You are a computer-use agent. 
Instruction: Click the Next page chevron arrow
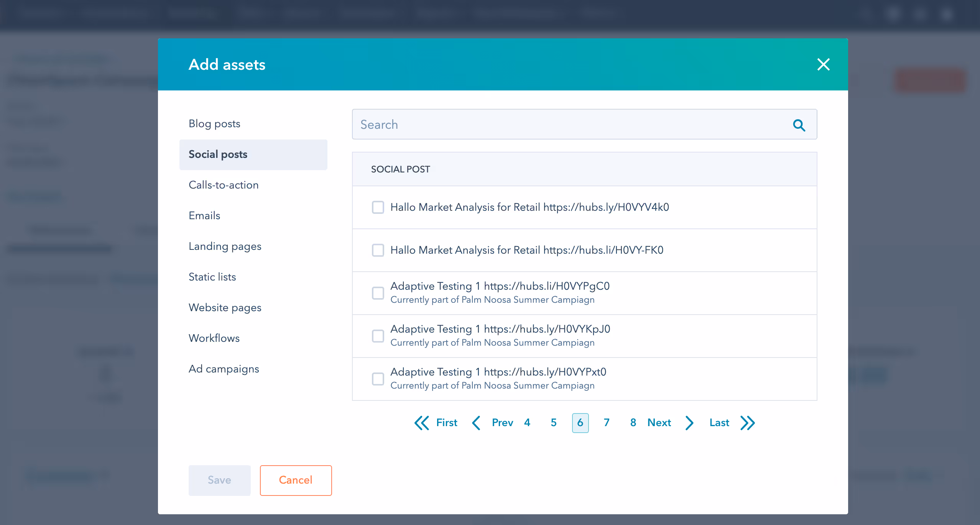click(689, 423)
